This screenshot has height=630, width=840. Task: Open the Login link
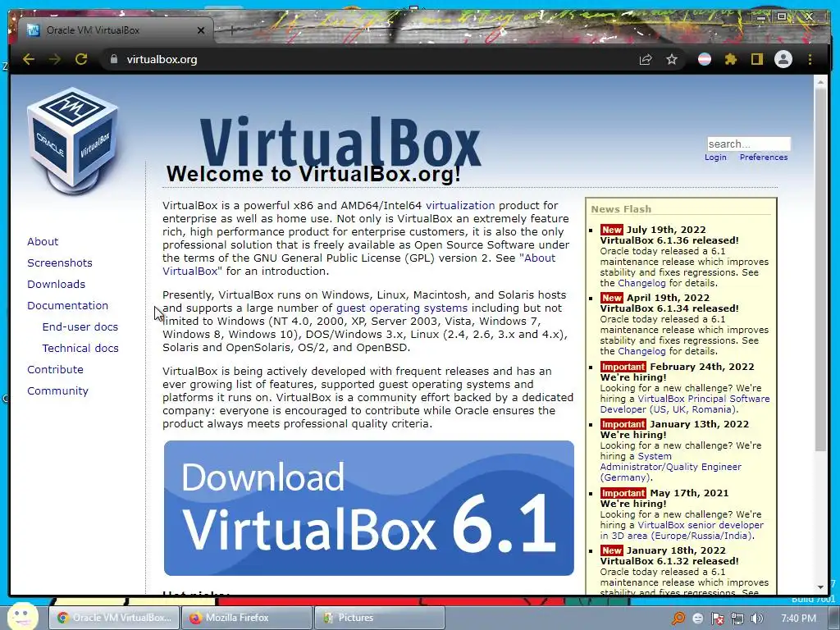(715, 157)
